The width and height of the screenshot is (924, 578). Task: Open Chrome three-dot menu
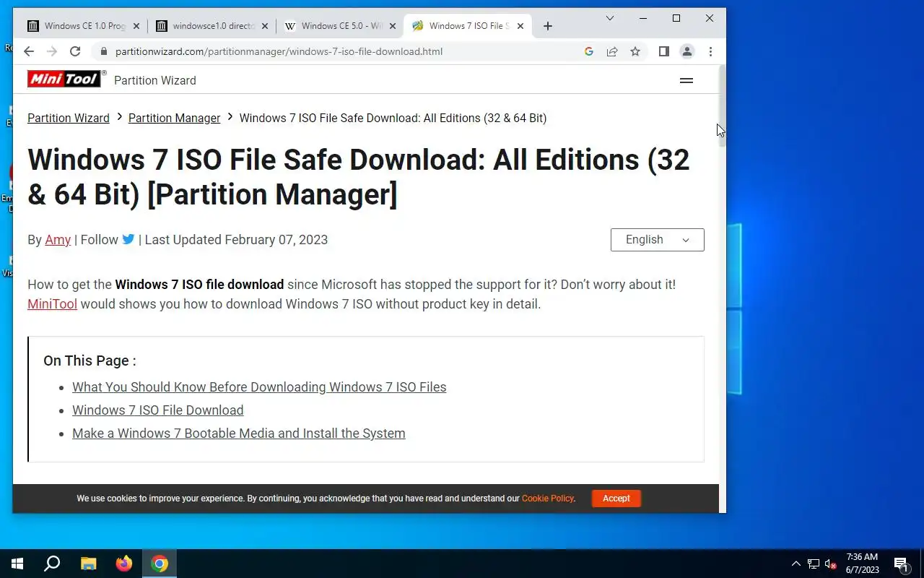pyautogui.click(x=710, y=51)
